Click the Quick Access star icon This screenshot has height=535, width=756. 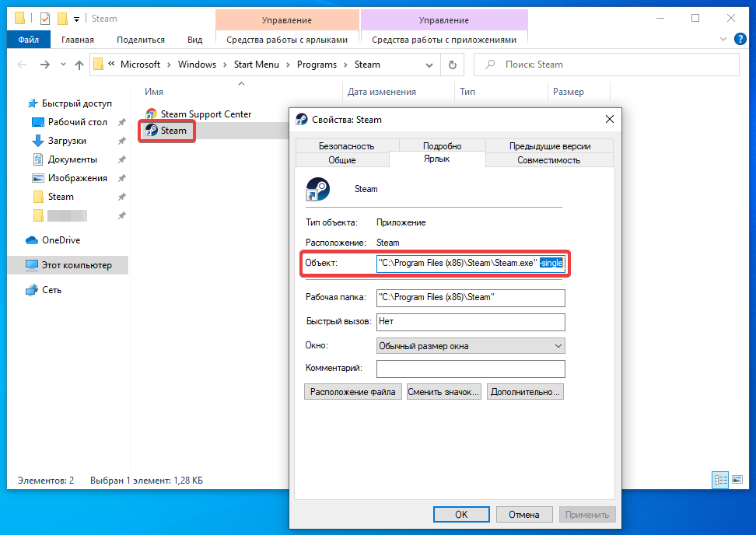[x=33, y=103]
